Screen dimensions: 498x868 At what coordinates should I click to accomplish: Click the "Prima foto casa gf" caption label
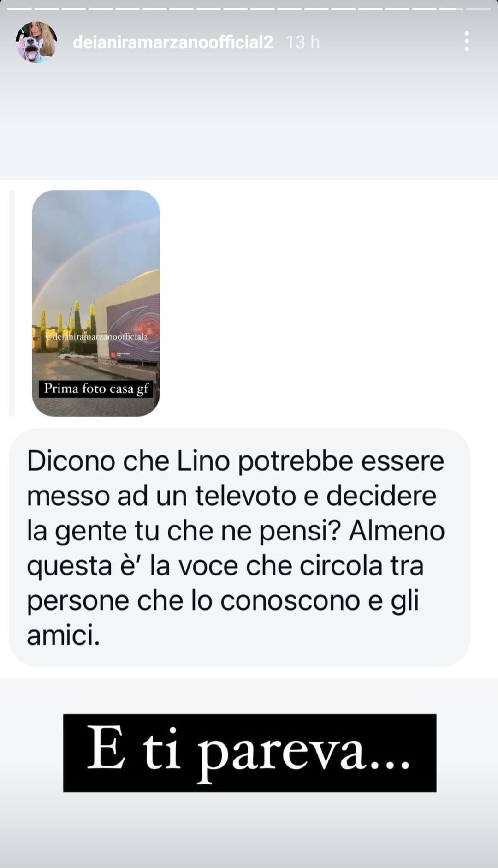tap(96, 389)
